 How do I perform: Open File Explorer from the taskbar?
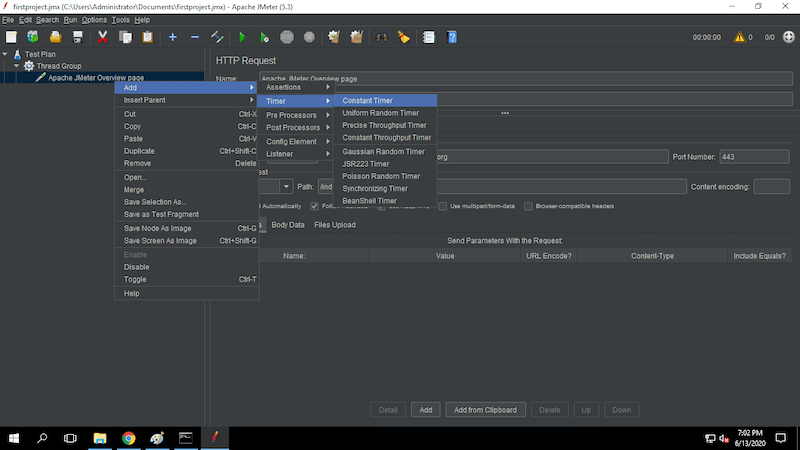[x=100, y=438]
